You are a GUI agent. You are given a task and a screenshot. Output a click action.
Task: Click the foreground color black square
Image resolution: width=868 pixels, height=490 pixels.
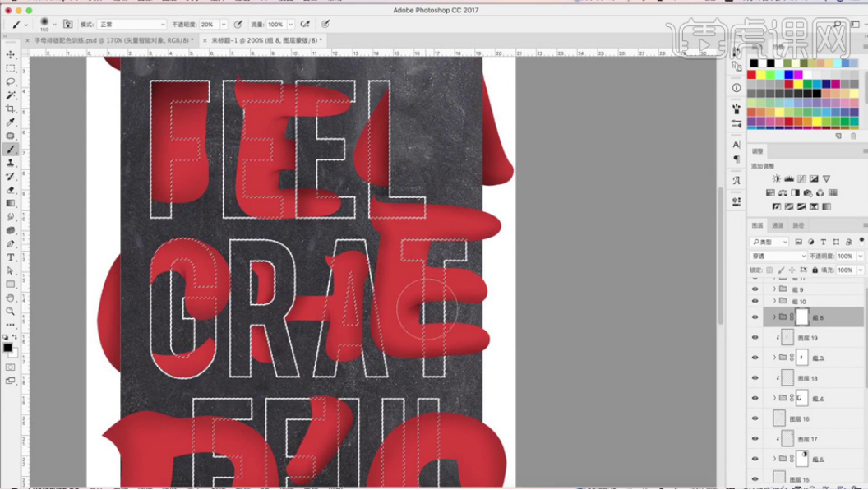pos(7,347)
